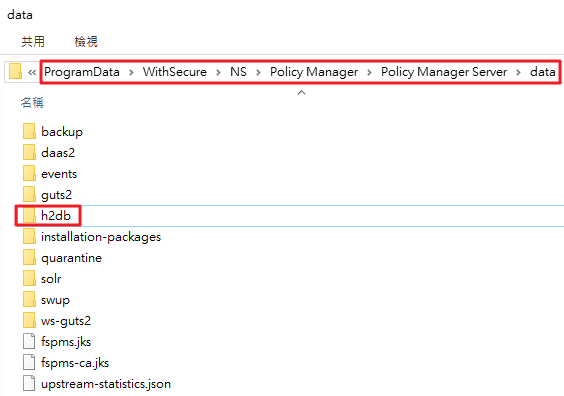Navigate to NS breadcrumb segment
The width and height of the screenshot is (564, 396).
pos(238,72)
